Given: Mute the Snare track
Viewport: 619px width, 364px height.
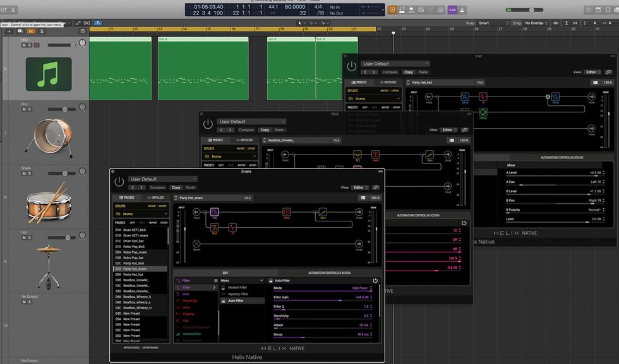Looking at the screenshot, I should (24, 173).
